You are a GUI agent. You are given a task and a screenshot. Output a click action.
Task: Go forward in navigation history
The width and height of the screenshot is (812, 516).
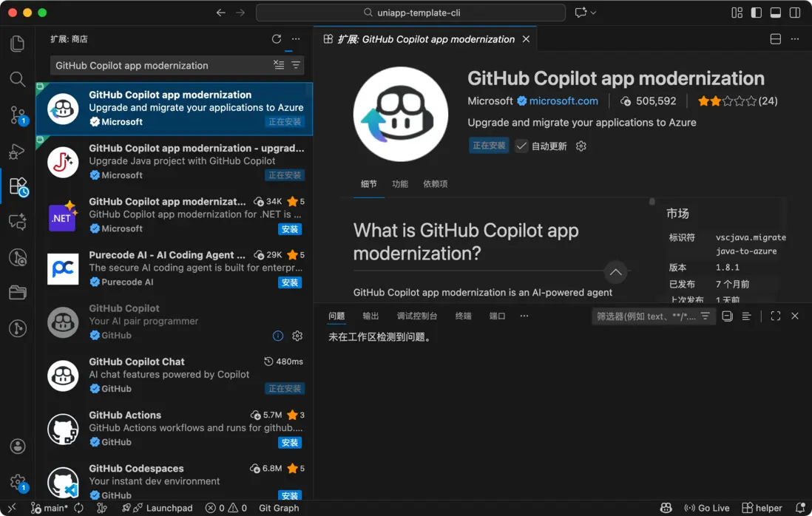click(x=240, y=13)
